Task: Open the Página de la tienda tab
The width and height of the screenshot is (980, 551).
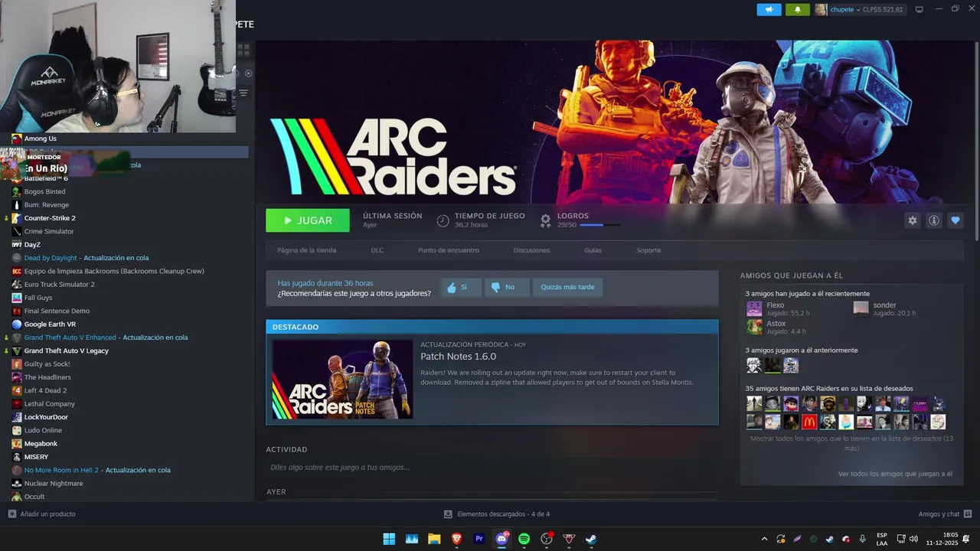Action: tap(306, 250)
